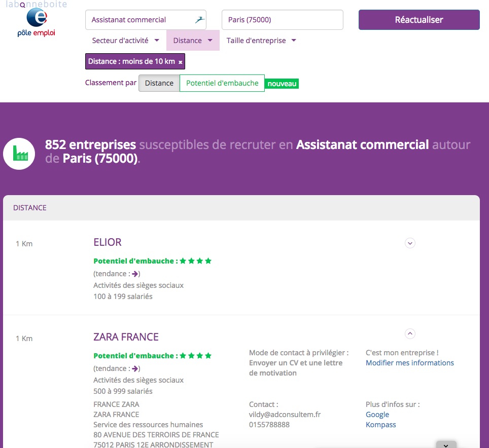This screenshot has width=489, height=448.
Task: Click ZARA FRANCE's hiring potential stars
Action: (195, 355)
